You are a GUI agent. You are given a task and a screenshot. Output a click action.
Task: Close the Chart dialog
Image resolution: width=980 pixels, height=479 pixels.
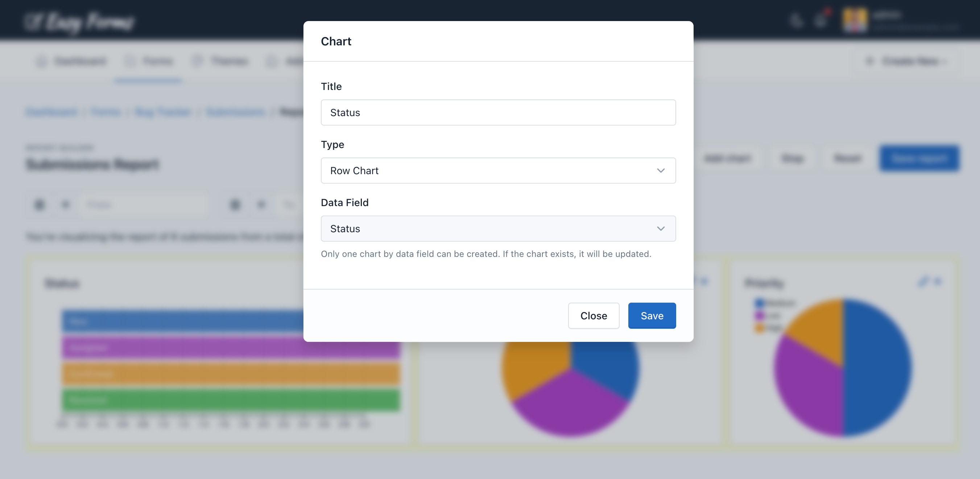pyautogui.click(x=594, y=315)
